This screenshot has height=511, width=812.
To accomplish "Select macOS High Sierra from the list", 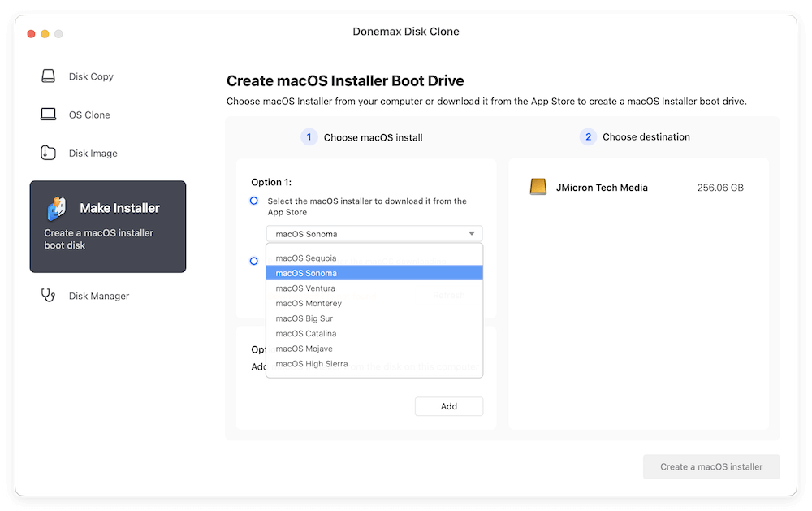I will 312,363.
